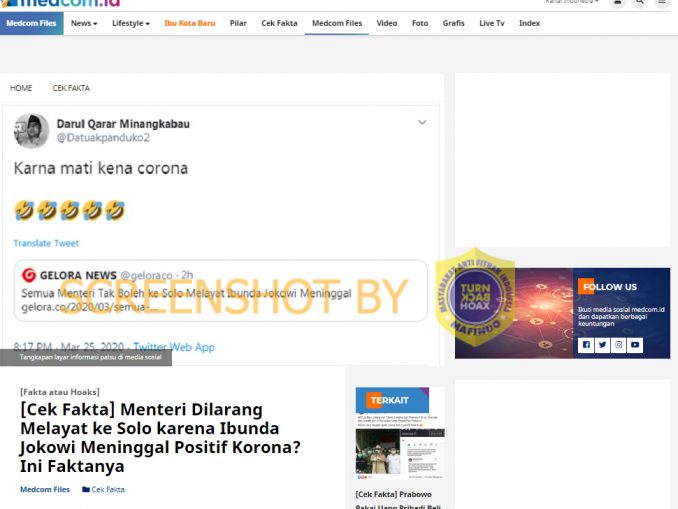Open the Video section

pyautogui.click(x=387, y=23)
